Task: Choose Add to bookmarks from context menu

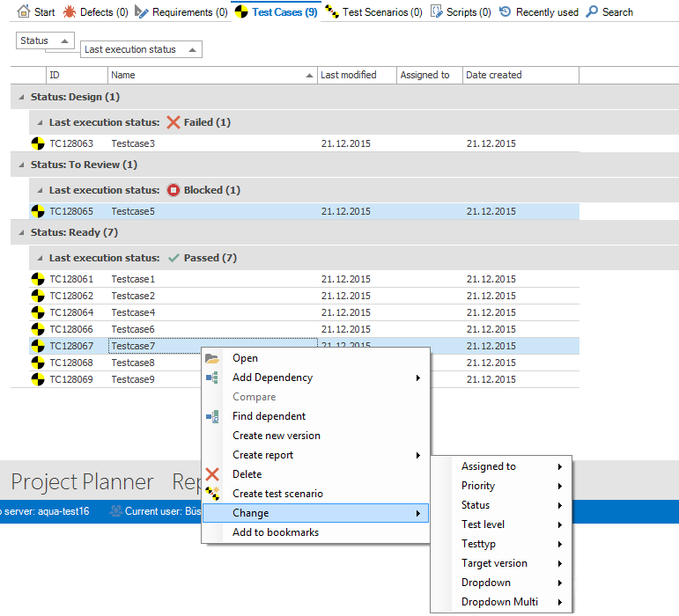Action: (275, 532)
